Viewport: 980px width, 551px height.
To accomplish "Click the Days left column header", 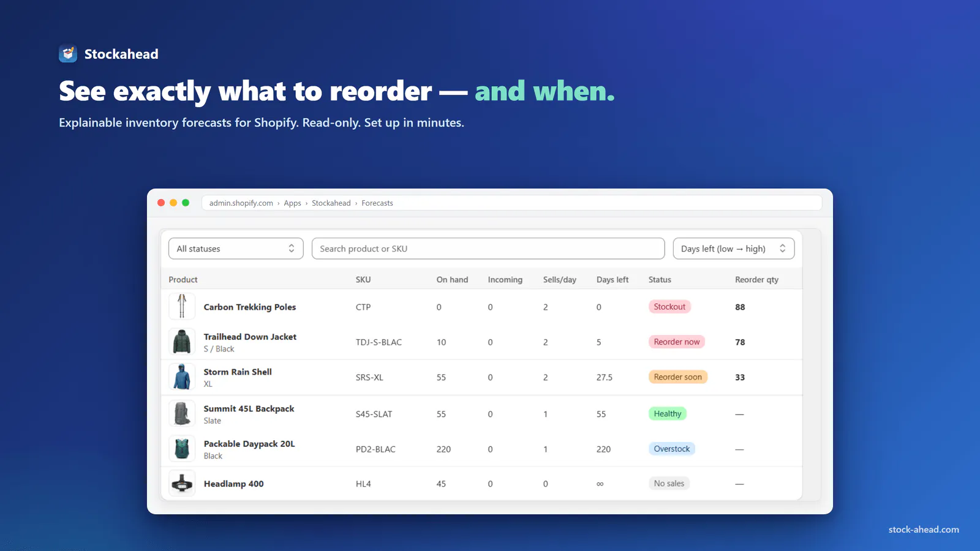I will pos(612,280).
